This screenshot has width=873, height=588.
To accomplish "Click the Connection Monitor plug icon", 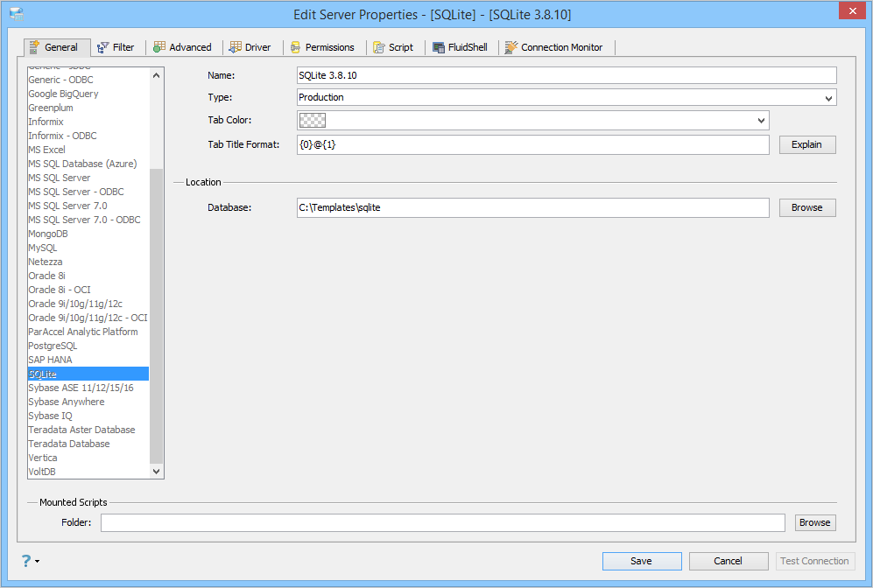I will 510,47.
